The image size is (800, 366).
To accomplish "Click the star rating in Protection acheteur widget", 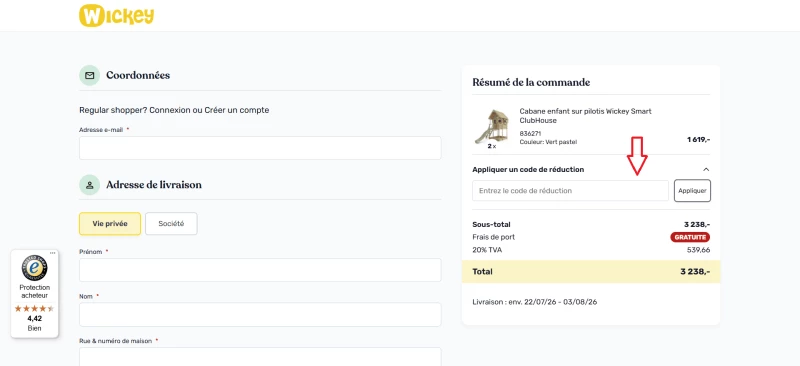I will point(34,308).
